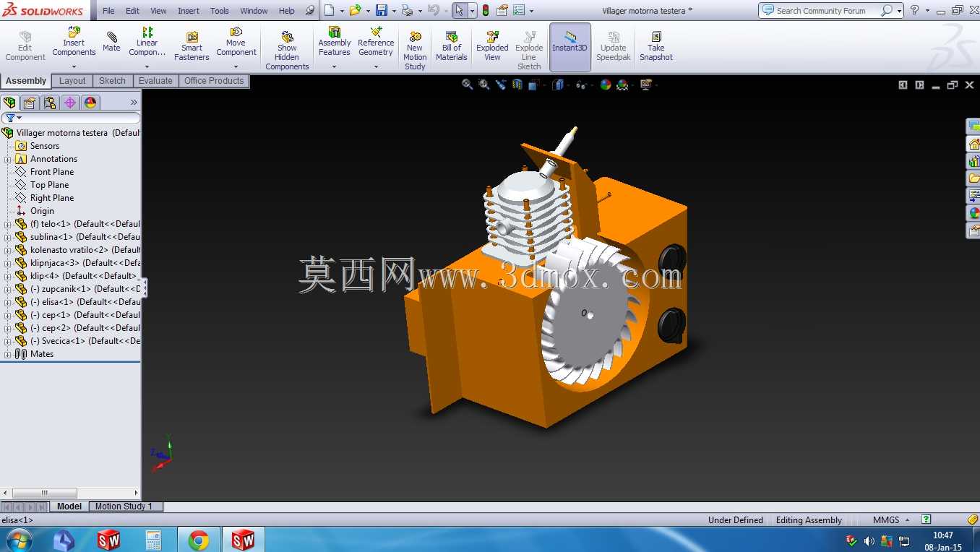Click the Insert Components tool icon
The width and height of the screenshot is (980, 552).
(74, 32)
